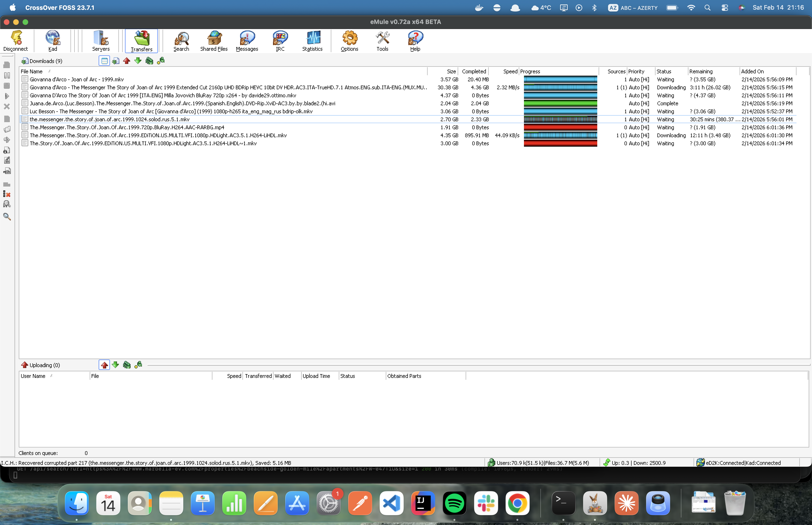The width and height of the screenshot is (812, 525).
Task: Open the Messages panel
Action: click(x=246, y=41)
